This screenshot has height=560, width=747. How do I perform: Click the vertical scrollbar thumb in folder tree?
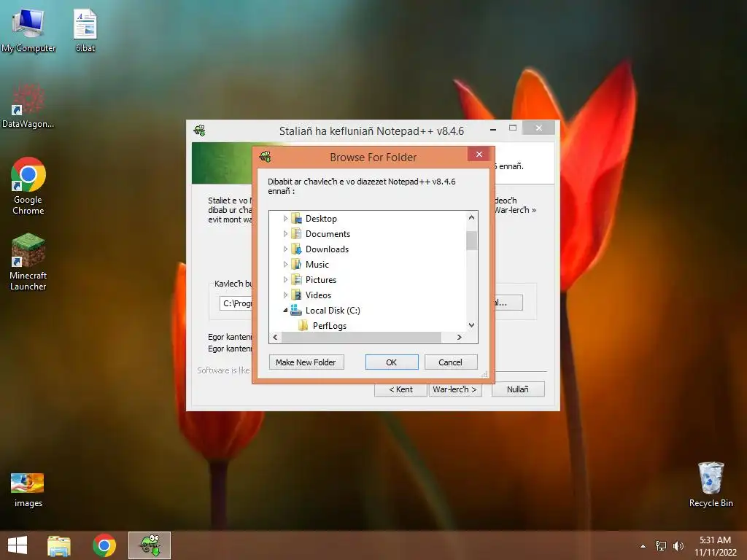point(472,240)
